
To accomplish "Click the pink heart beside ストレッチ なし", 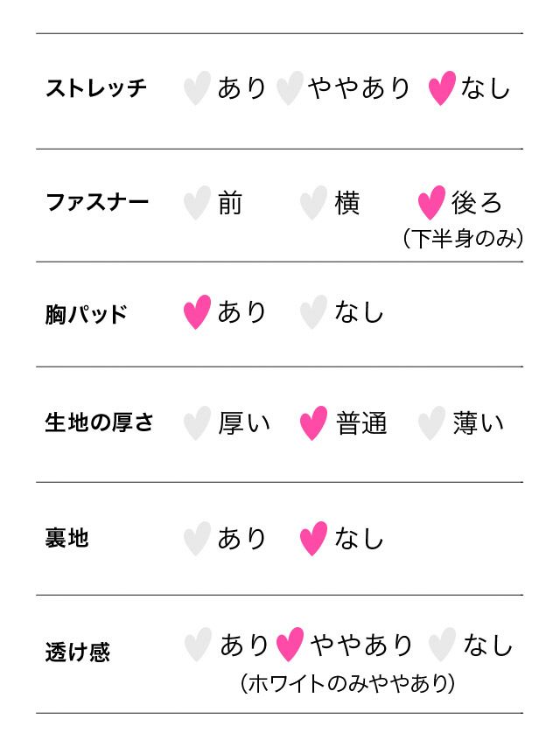I will click(442, 88).
